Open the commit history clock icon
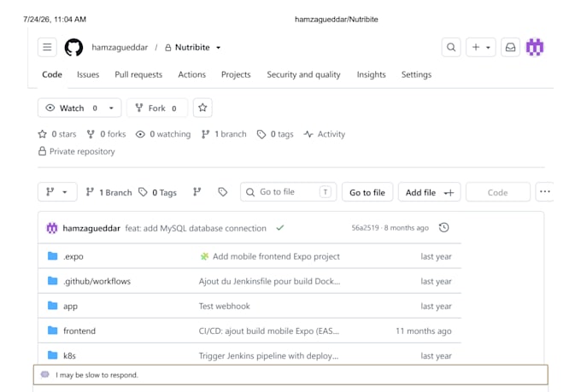The width and height of the screenshot is (581, 392). (443, 227)
